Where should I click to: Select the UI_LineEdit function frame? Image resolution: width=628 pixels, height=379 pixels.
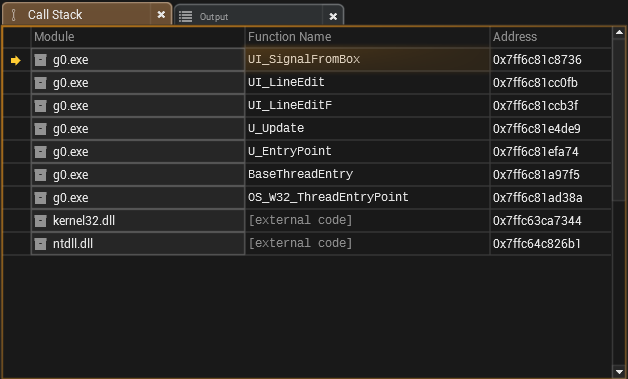pyautogui.click(x=367, y=83)
